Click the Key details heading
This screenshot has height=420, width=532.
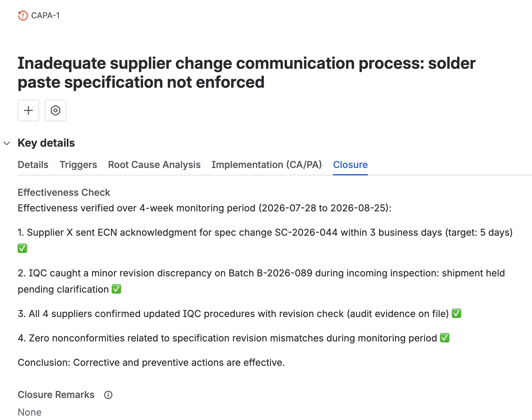click(46, 143)
